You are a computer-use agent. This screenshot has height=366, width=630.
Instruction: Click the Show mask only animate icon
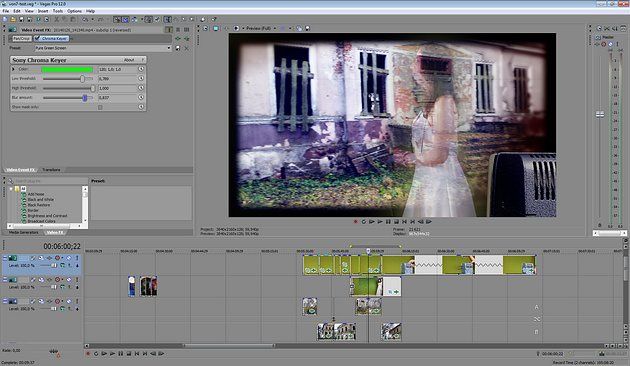[141, 107]
